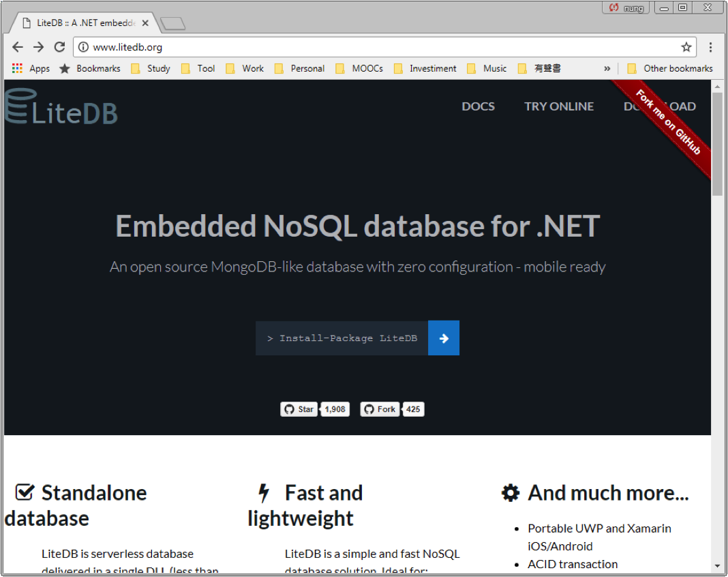Go forward to the next page

[39, 47]
